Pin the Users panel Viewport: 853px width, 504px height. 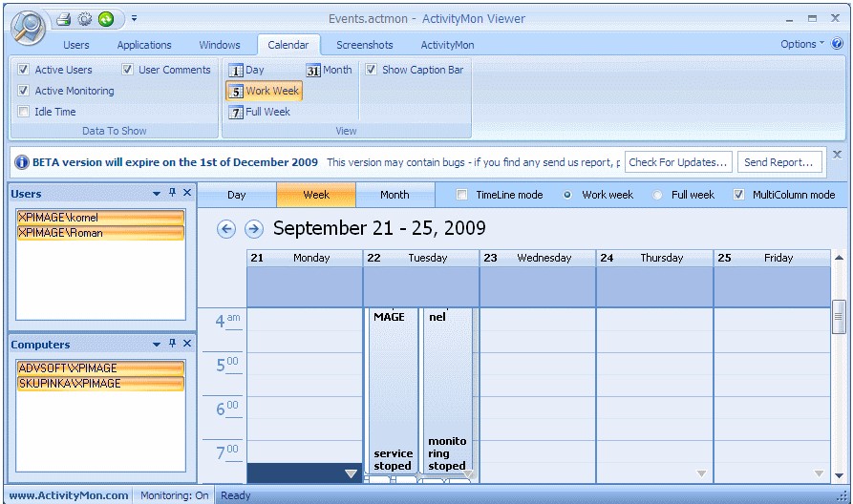173,193
